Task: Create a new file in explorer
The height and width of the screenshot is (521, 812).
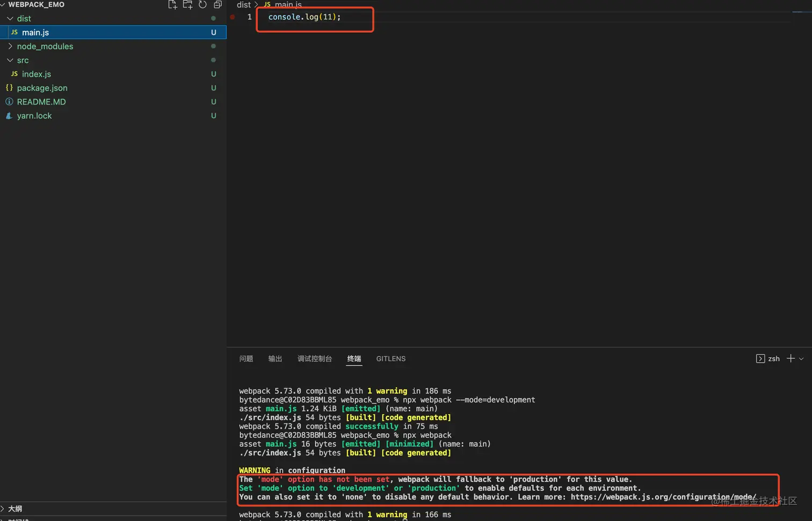Action: pyautogui.click(x=172, y=5)
